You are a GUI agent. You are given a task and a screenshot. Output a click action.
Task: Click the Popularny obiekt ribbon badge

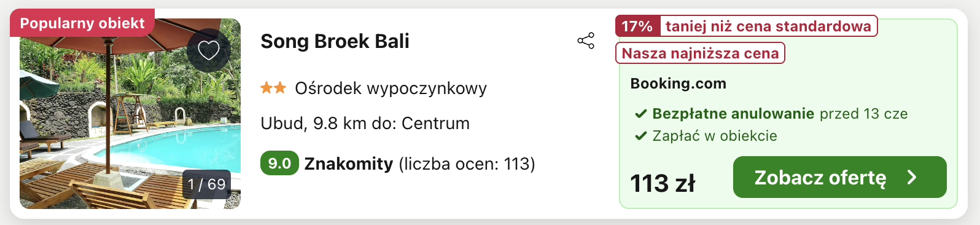(x=82, y=23)
